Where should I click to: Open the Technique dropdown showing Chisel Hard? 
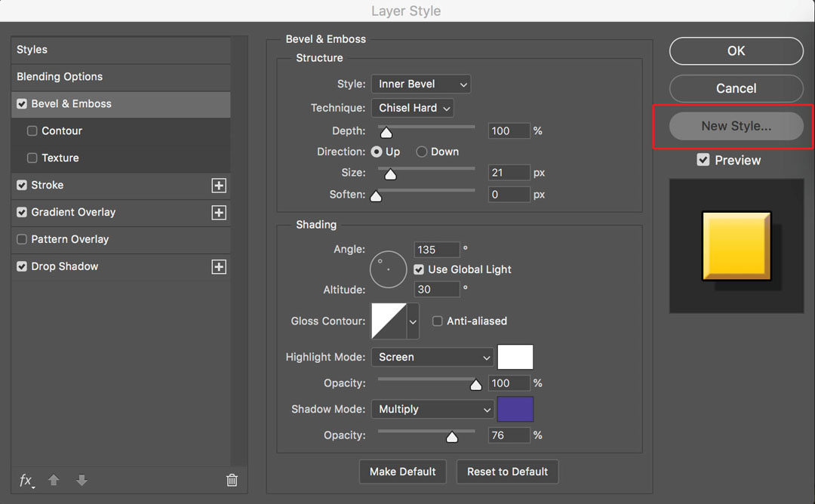(x=413, y=108)
